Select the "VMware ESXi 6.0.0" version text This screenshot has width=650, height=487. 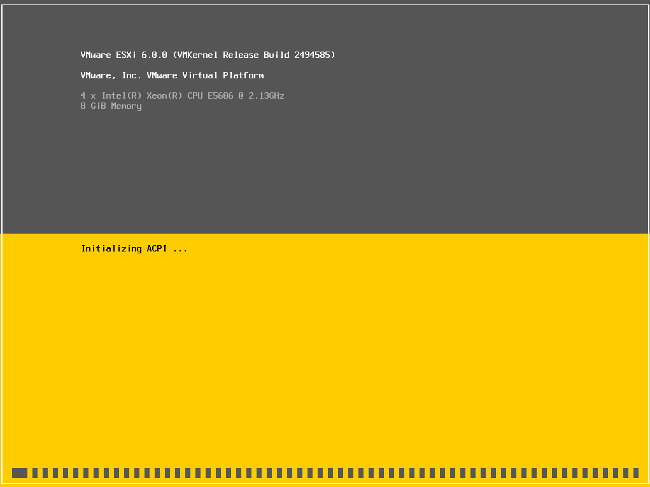click(x=124, y=55)
